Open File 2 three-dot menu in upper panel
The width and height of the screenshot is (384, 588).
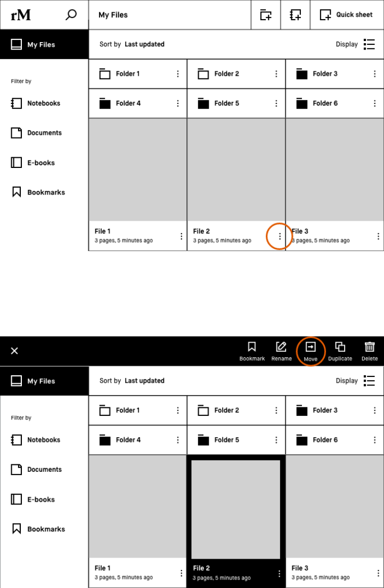pyautogui.click(x=280, y=236)
